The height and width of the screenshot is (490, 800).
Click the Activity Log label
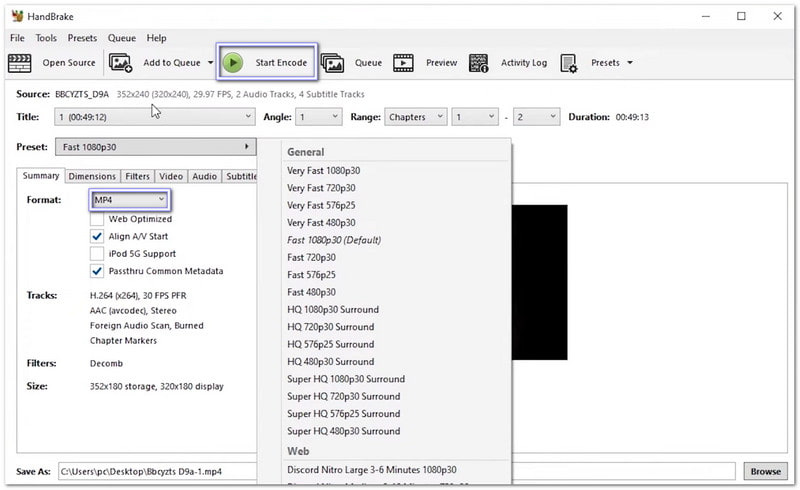(524, 63)
